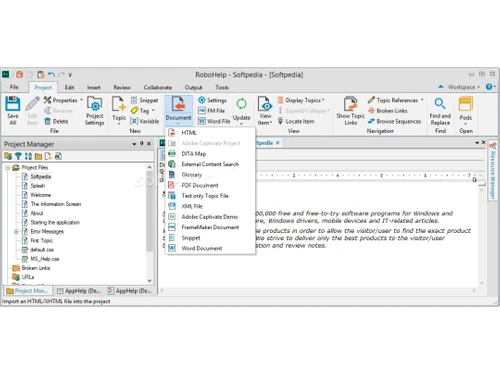Click the help question mark icon
Viewport: 500px width, 375px height.
[x=489, y=87]
